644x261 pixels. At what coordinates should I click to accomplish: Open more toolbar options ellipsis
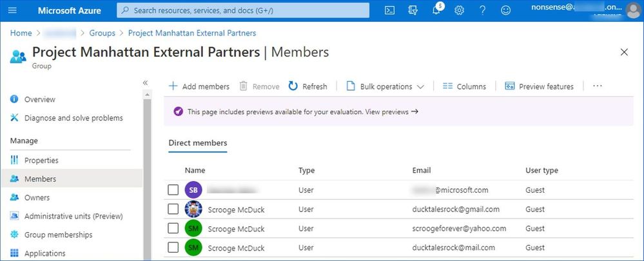pos(597,86)
